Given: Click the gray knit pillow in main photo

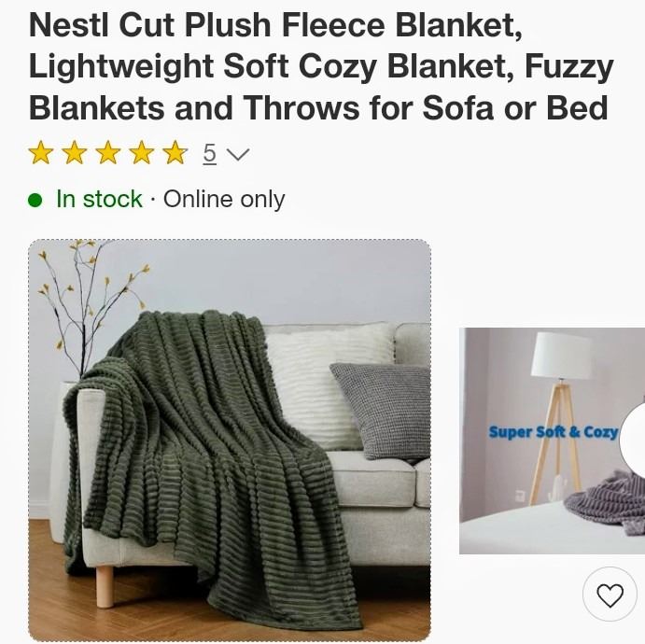Looking at the screenshot, I should coord(383,412).
